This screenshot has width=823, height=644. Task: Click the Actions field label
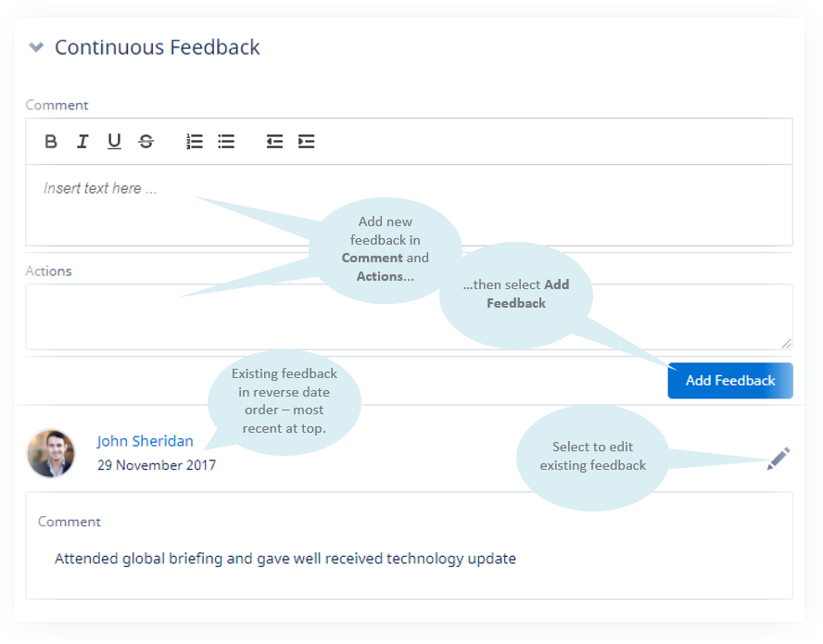(48, 271)
